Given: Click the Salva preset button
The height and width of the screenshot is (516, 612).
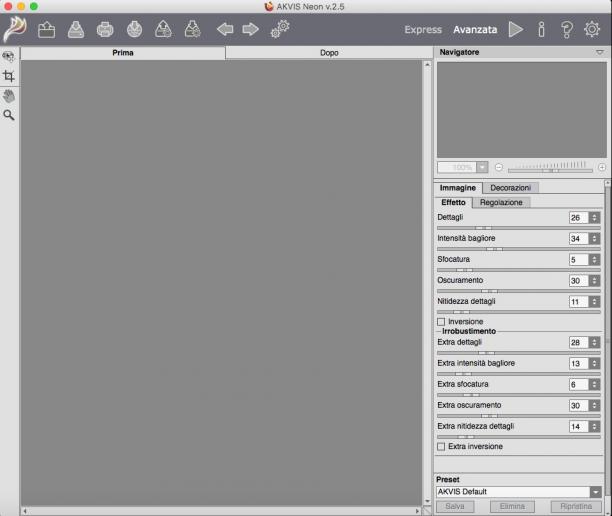Looking at the screenshot, I should pos(455,507).
